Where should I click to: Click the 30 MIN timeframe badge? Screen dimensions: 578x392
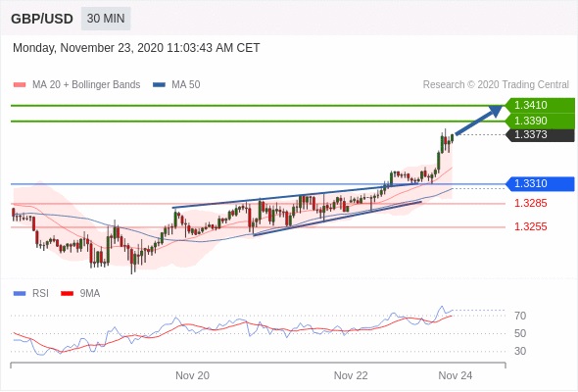tap(106, 18)
